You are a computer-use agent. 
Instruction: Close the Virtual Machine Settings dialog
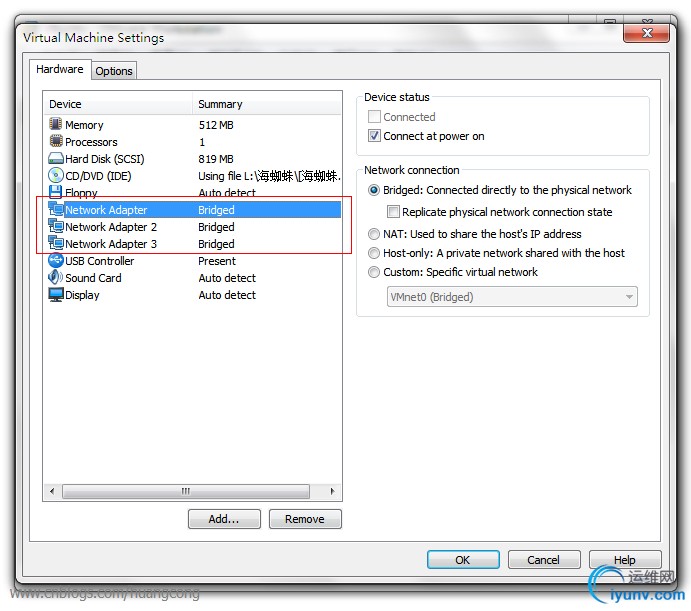646,33
